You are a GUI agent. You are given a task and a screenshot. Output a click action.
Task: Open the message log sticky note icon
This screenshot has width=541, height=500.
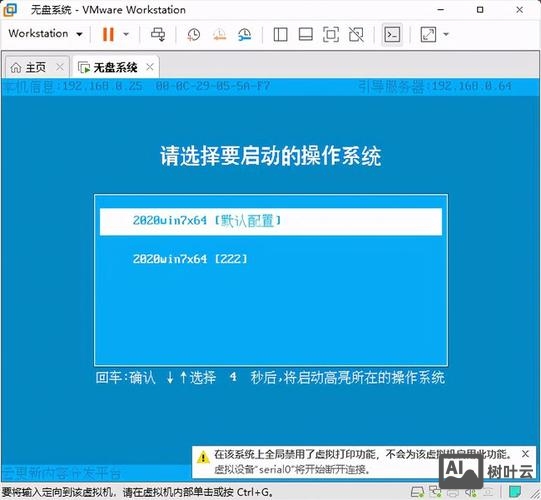click(515, 491)
